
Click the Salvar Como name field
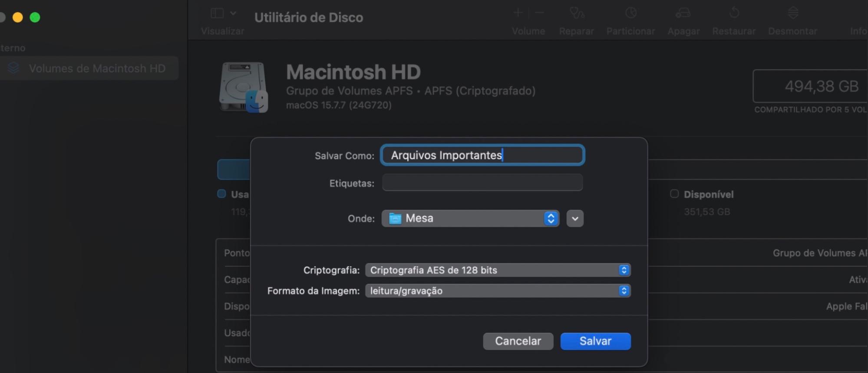tap(482, 155)
